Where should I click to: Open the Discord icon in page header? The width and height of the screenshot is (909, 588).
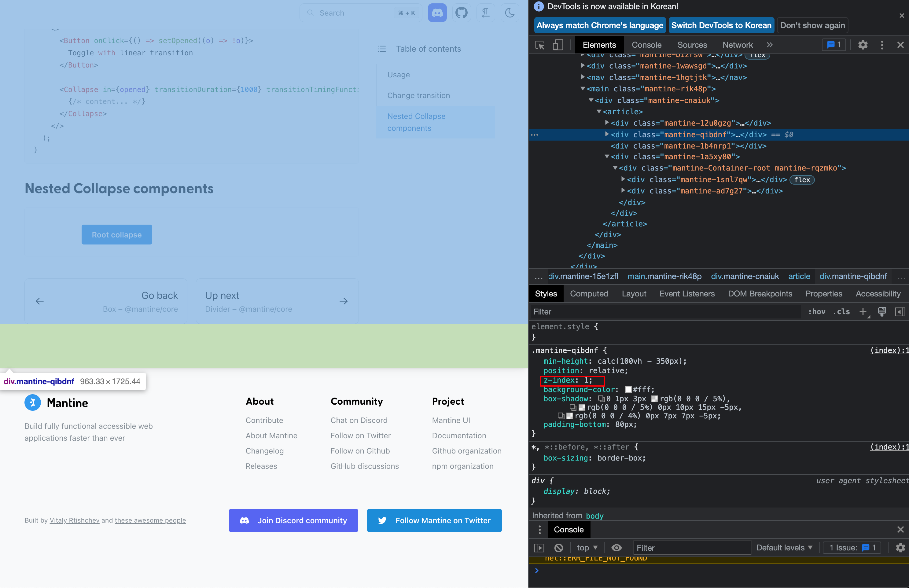[x=437, y=13]
